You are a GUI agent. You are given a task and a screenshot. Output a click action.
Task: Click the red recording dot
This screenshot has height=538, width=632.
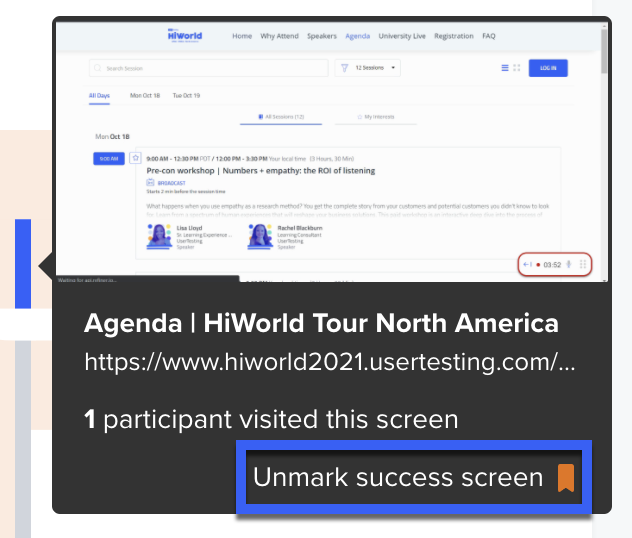[x=538, y=265]
